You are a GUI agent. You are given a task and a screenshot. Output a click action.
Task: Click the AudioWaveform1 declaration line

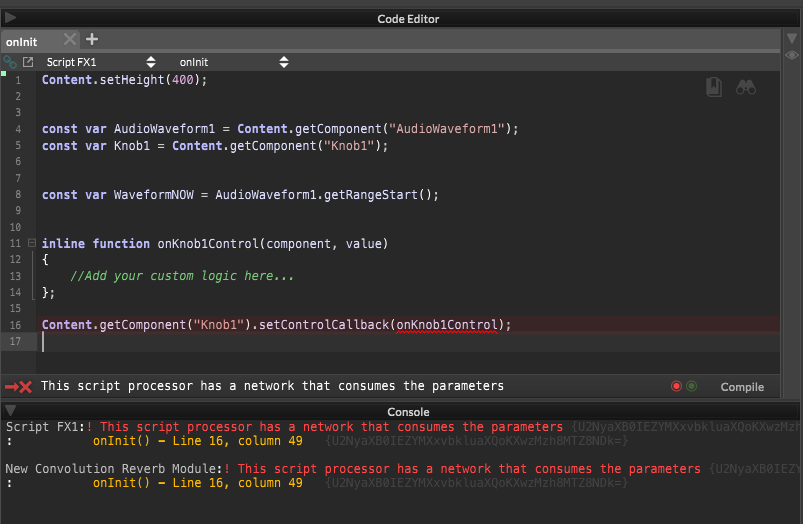click(280, 129)
